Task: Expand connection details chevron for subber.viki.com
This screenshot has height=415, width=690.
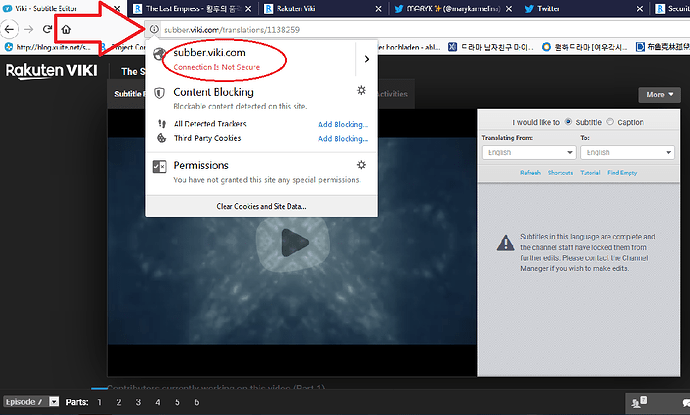Action: point(367,59)
